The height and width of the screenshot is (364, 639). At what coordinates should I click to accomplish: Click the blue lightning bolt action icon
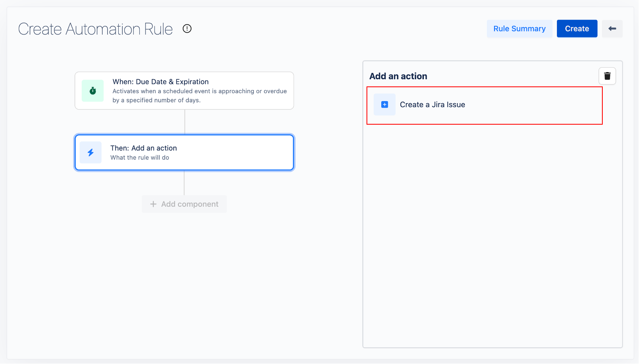91,153
